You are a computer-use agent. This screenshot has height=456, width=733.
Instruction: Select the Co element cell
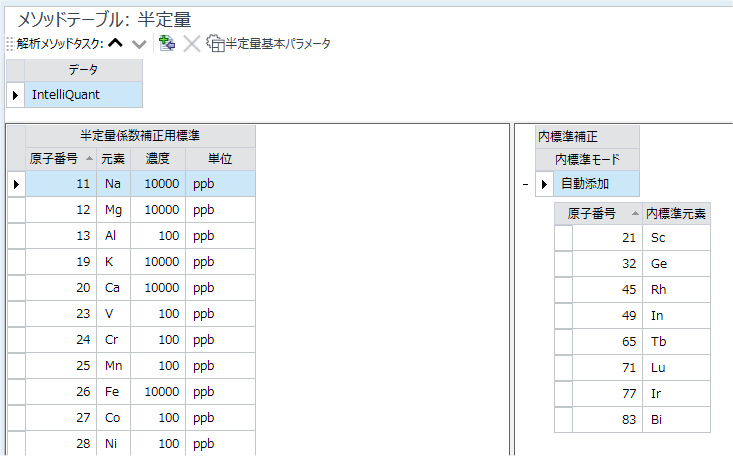click(113, 417)
